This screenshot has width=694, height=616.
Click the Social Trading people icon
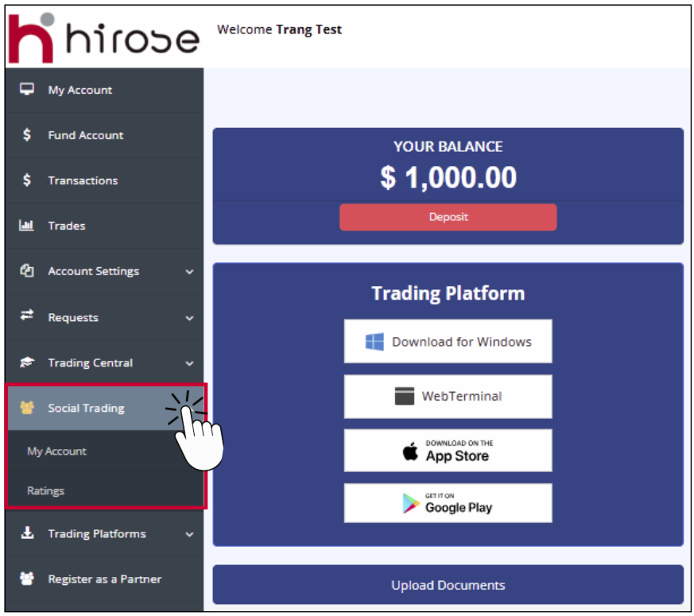pos(27,408)
